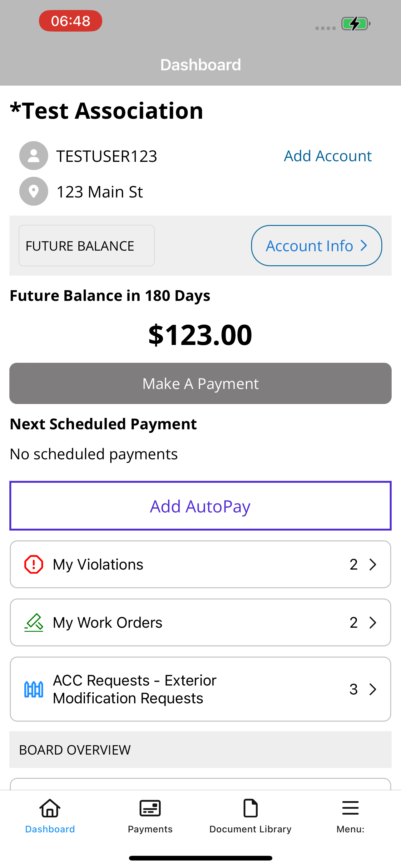
Task: Click the Add Account link
Action: pyautogui.click(x=328, y=156)
